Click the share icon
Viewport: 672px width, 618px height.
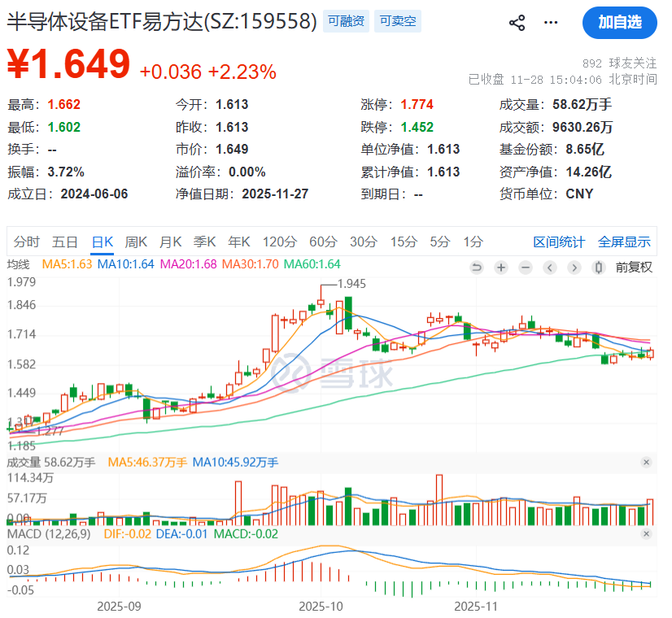pyautogui.click(x=517, y=23)
